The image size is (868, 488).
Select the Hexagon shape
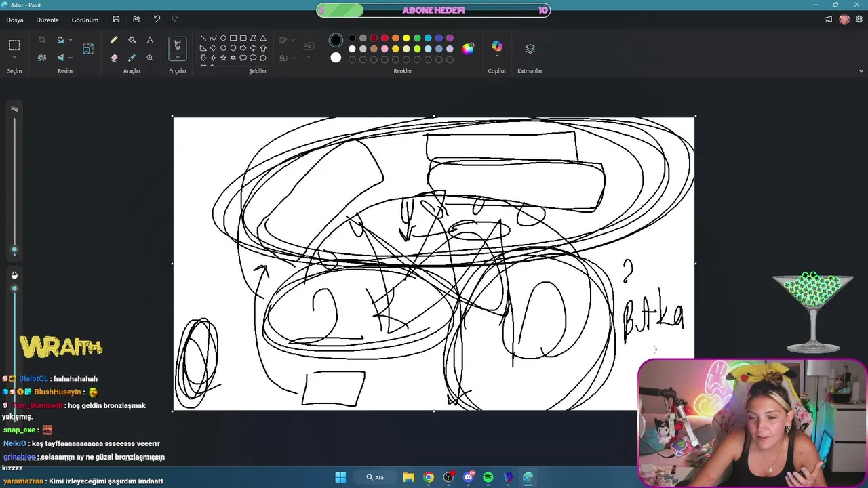click(233, 48)
